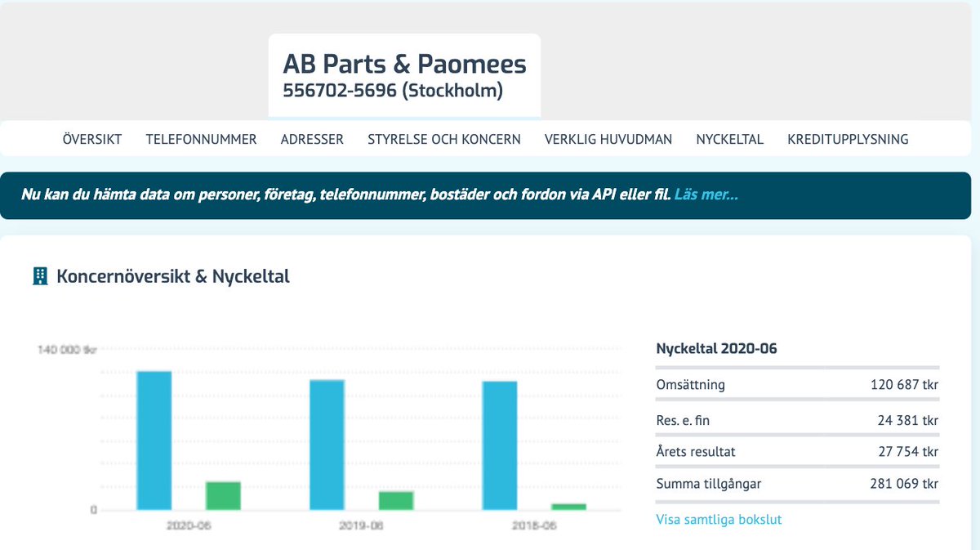Open the ÖVERSIKT tab
This screenshot has height=550, width=980.
pos(92,139)
